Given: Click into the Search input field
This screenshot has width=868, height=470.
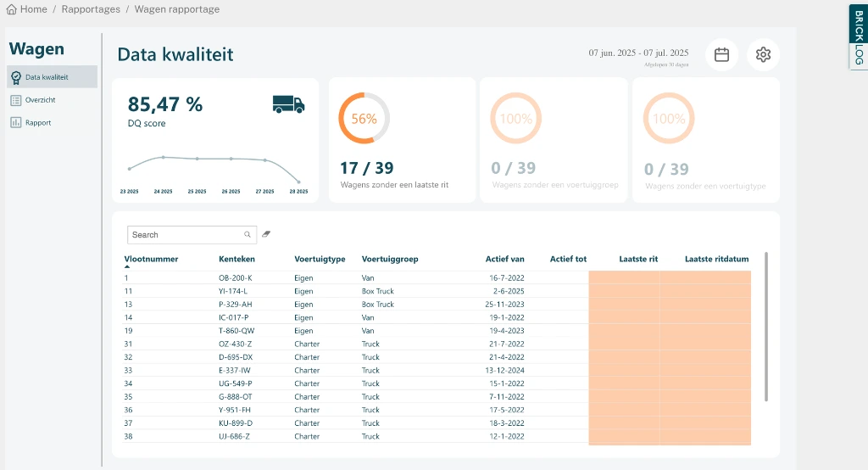Looking at the screenshot, I should point(185,235).
